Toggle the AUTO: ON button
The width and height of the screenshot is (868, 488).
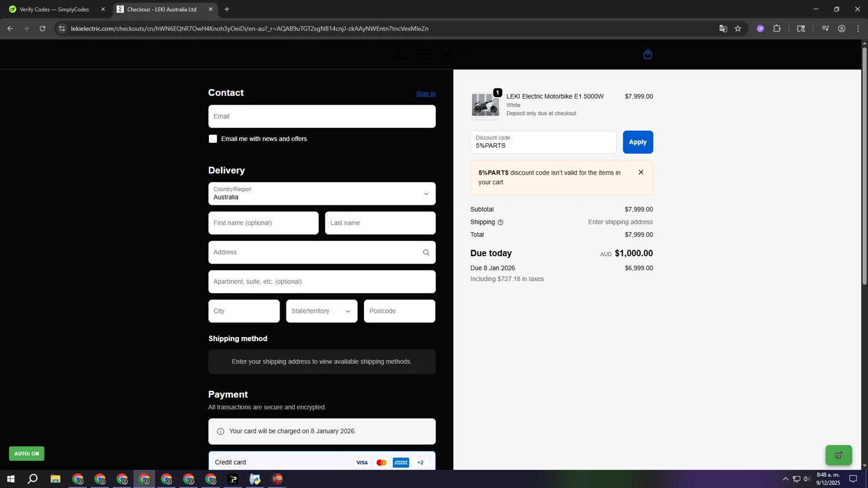coord(27,454)
